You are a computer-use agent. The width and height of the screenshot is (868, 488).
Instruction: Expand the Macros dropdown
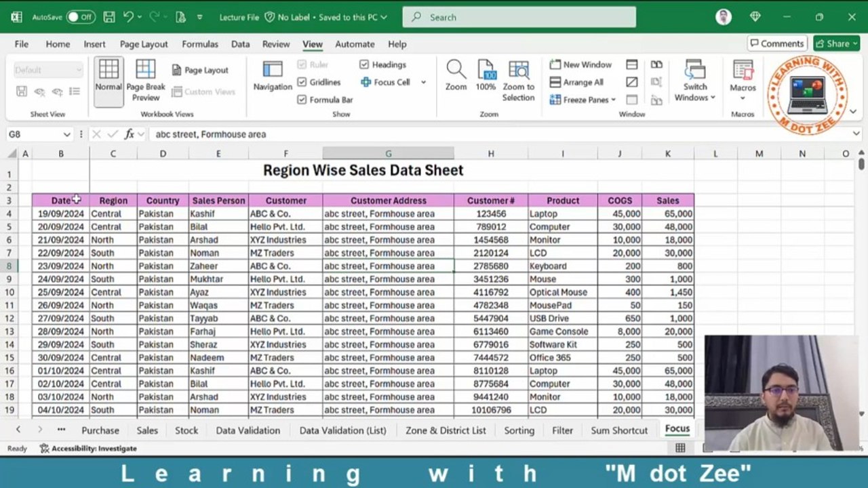pos(743,98)
